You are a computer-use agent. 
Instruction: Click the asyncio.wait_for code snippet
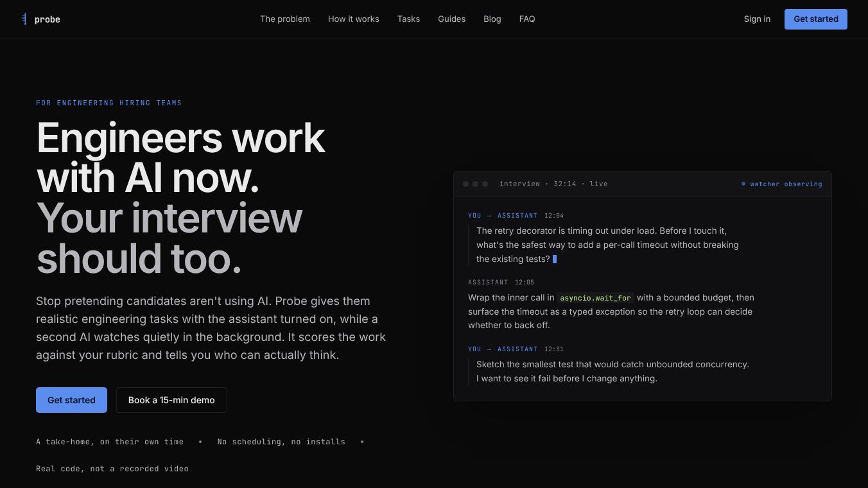coord(596,298)
